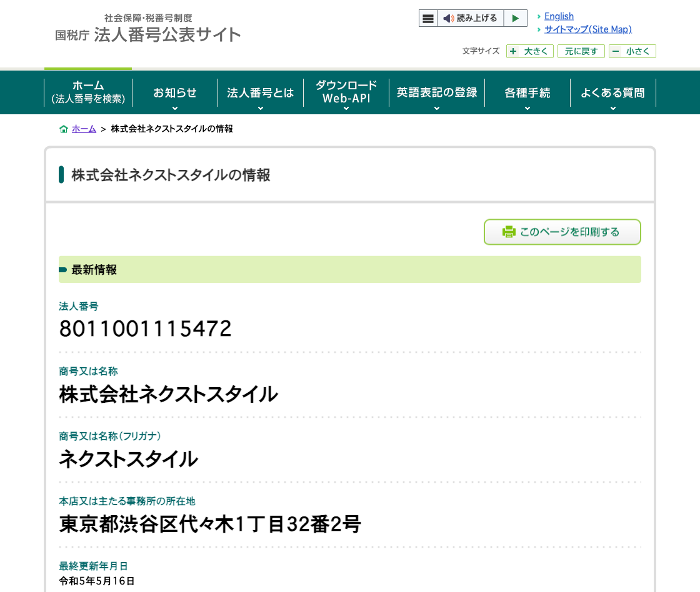Viewport: 700px width, 592px height.
Task: Print page with このページを印刷する button
Action: (x=562, y=232)
